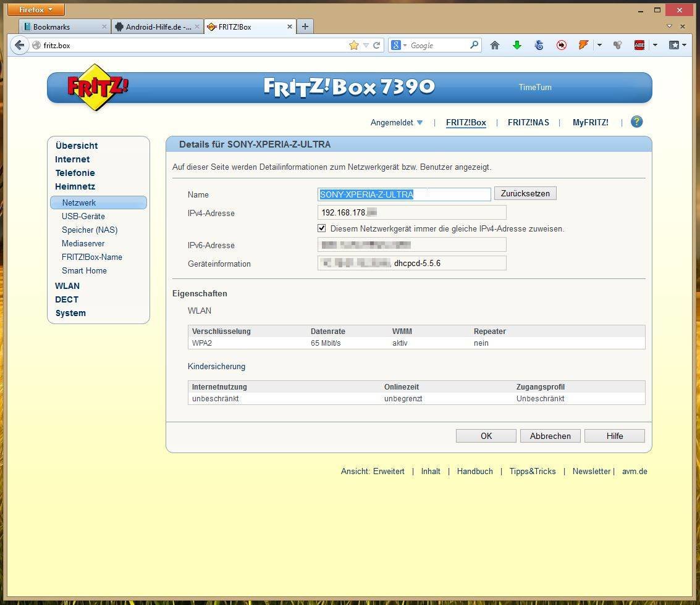Select Smart Home in sidebar
700x605 pixels.
point(84,270)
